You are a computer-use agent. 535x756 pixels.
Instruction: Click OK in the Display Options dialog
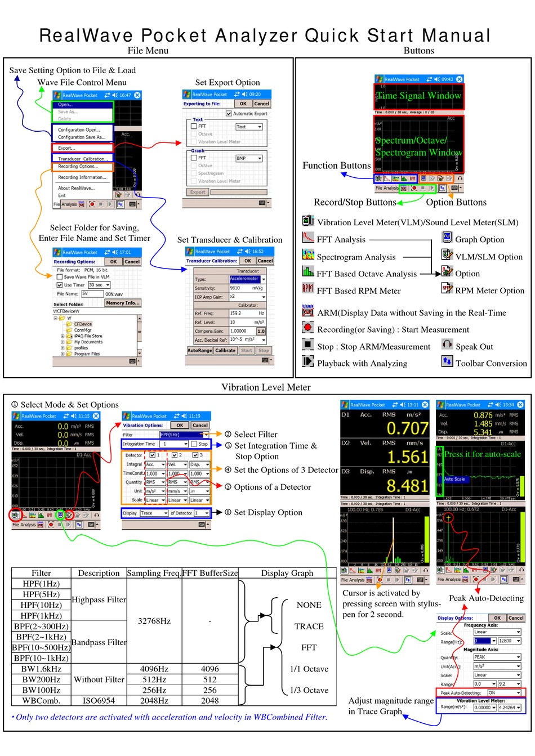497,618
